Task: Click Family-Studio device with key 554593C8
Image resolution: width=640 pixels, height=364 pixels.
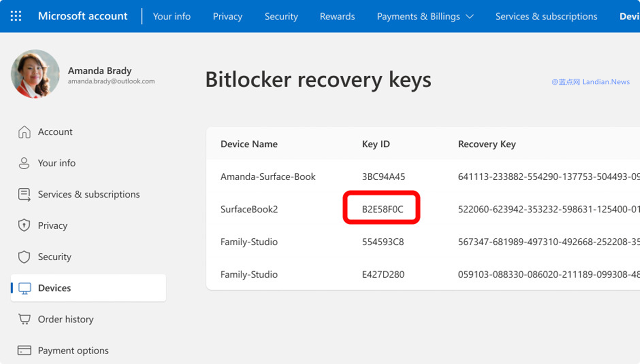Action: tap(249, 242)
